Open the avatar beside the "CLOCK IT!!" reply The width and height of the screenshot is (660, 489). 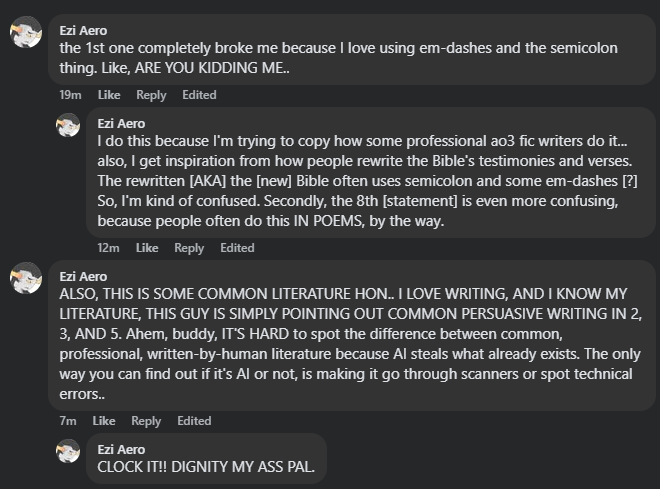click(68, 451)
